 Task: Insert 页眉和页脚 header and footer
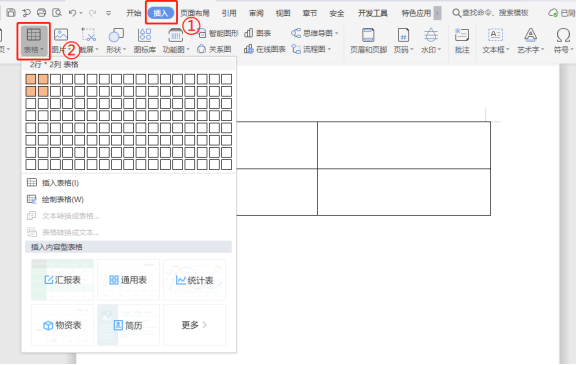[368, 41]
